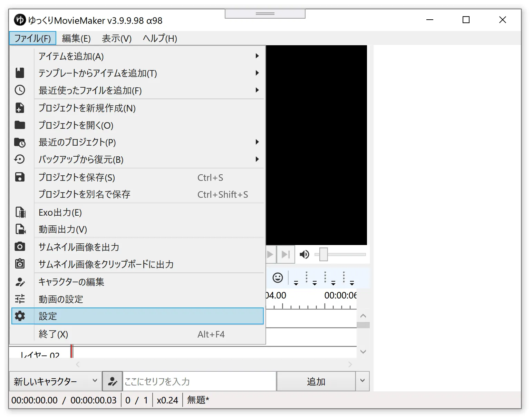Screen dimensions: 532x420
Task: Click the new project file-plus icon
Action: 20,108
